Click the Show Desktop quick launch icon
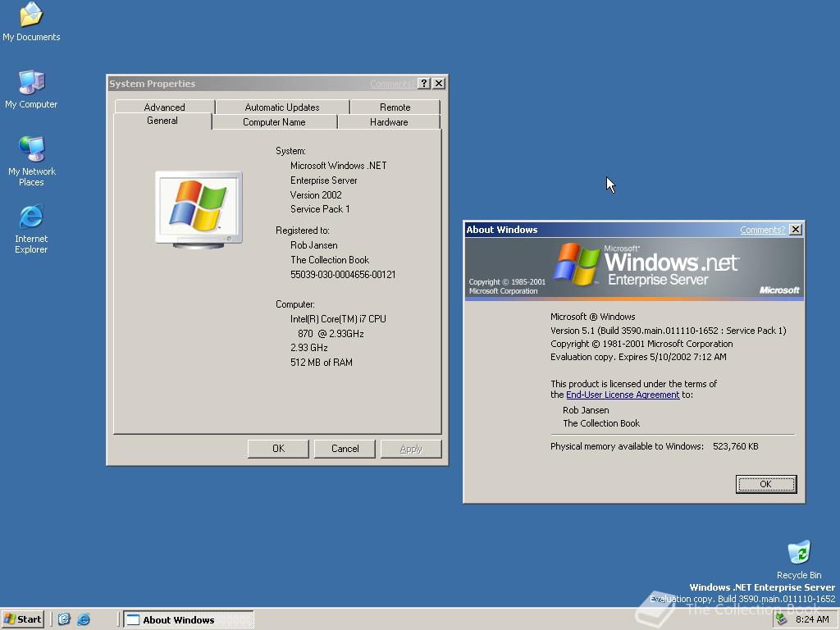The height and width of the screenshot is (630, 840). click(x=64, y=619)
